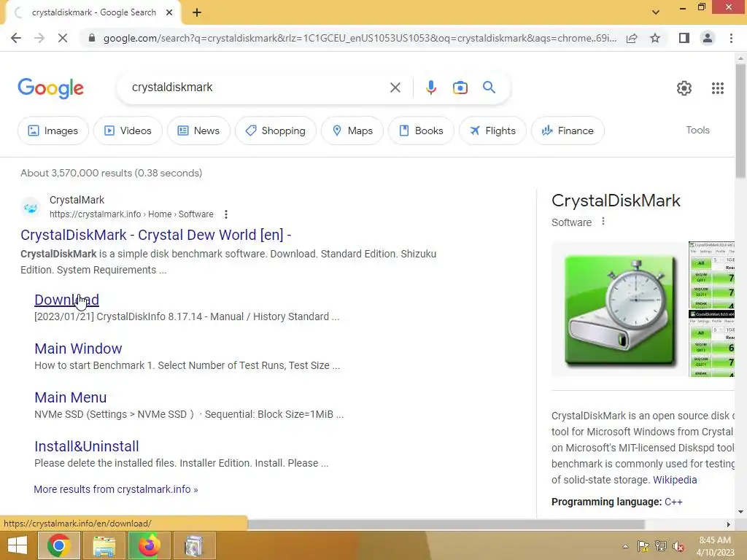Click the muted volume tray icon
Viewport: 747px width, 560px height.
678,546
